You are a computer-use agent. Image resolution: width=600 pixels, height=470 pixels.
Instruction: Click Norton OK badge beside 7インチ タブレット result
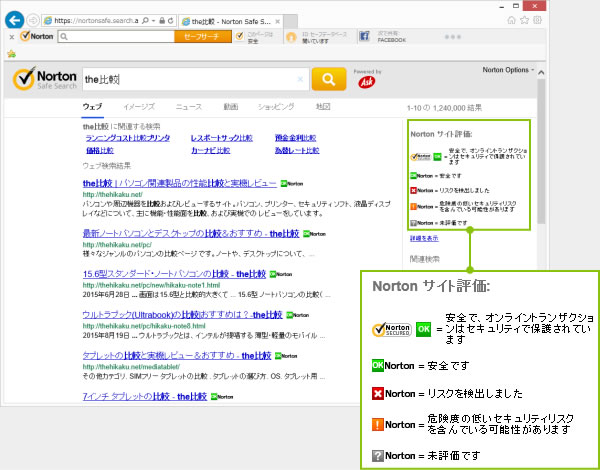(x=222, y=397)
